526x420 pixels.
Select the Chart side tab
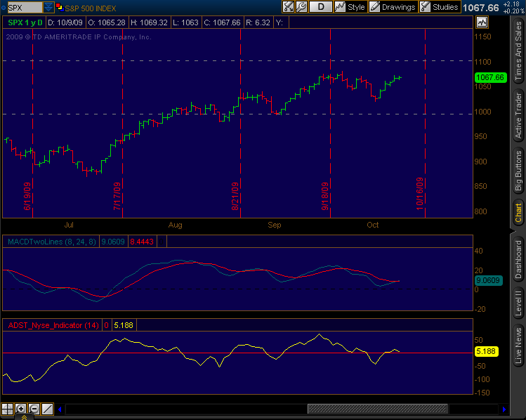click(x=518, y=213)
